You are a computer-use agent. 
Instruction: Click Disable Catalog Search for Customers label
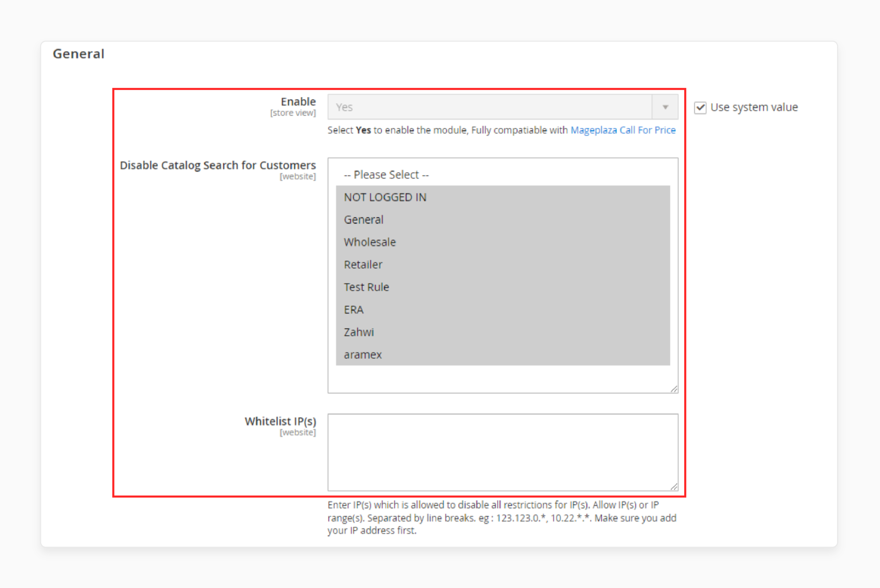[218, 165]
